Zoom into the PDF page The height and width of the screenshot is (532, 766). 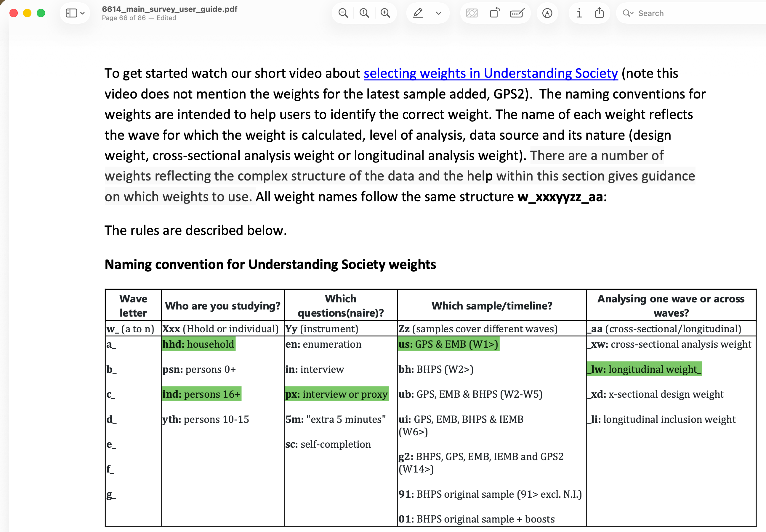tap(385, 13)
